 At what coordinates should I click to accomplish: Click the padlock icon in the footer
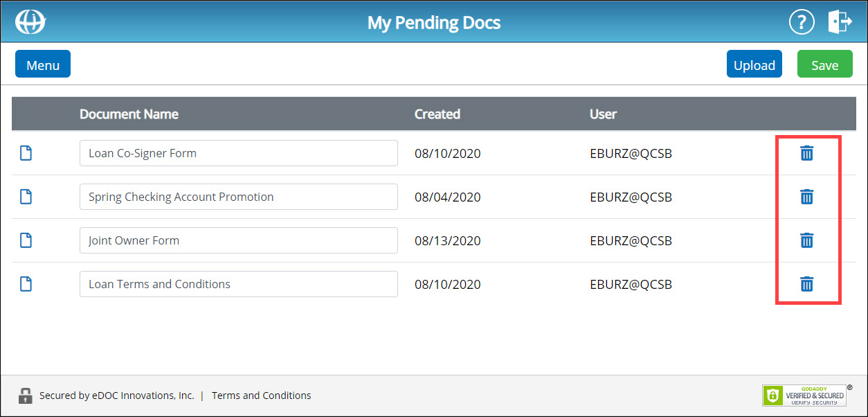coord(26,395)
